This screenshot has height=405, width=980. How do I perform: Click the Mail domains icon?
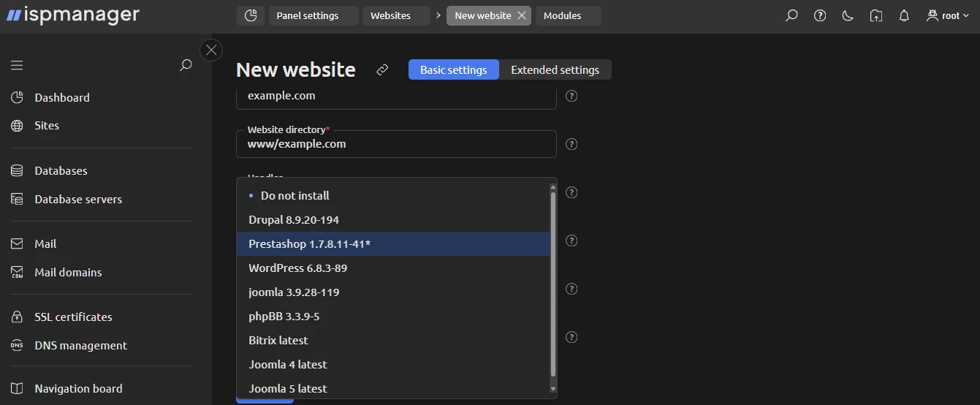tap(18, 272)
